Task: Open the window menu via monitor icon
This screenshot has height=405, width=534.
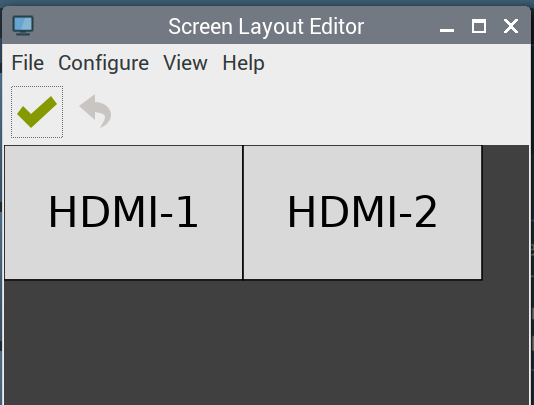Action: coord(23,26)
